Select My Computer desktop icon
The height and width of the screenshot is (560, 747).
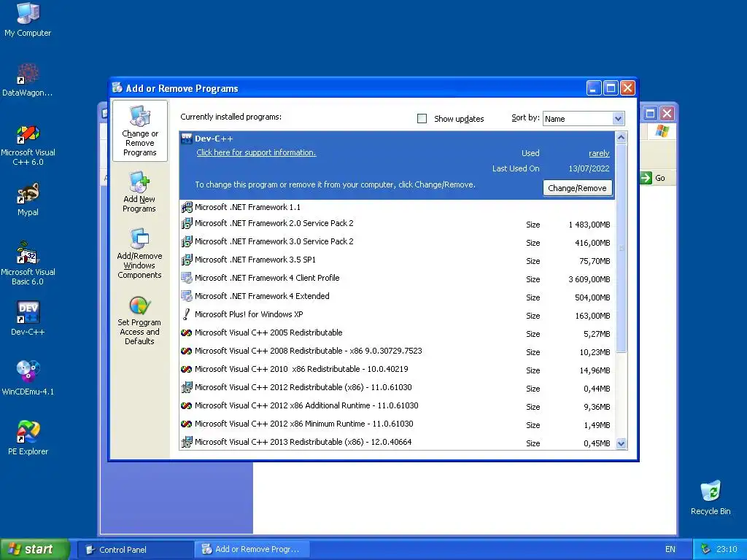[x=28, y=20]
